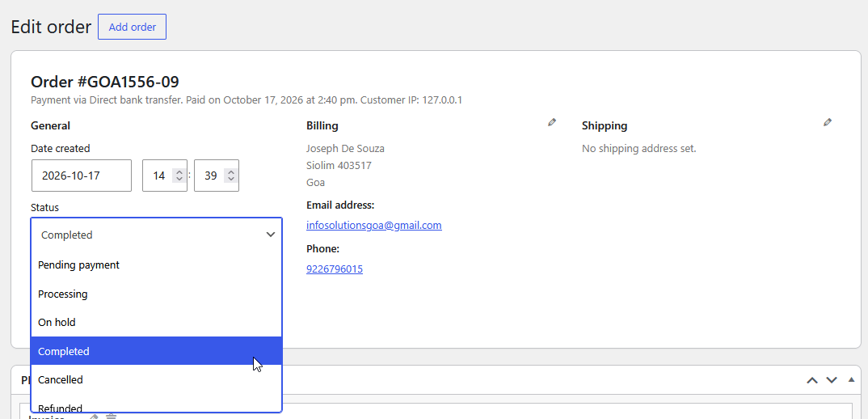The image size is (868, 419).
Task: Decrease the hour value with down arrow
Action: tap(179, 179)
